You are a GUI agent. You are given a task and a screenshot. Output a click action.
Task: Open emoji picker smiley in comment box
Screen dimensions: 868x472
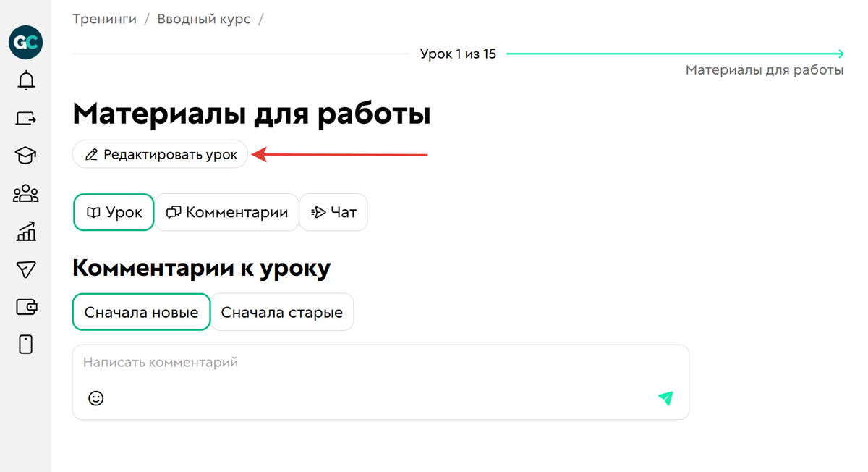95,397
